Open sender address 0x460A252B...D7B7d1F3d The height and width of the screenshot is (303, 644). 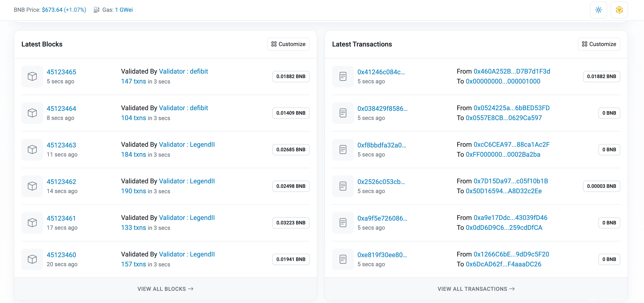[x=511, y=72]
